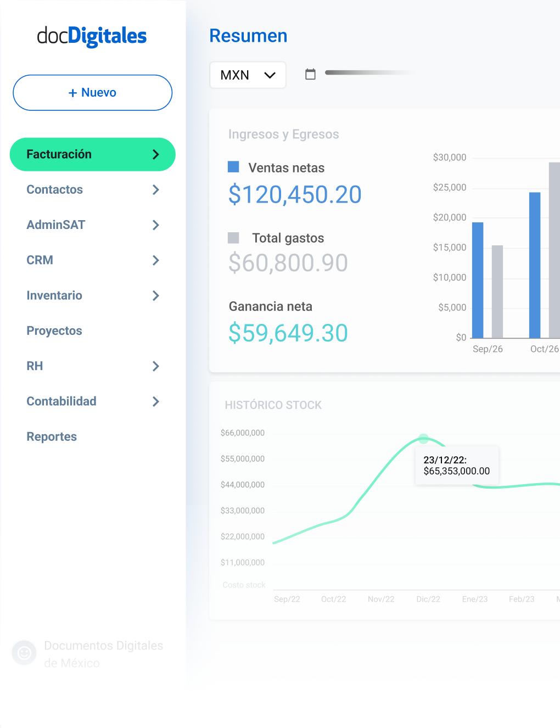
Task: Expand the Facturación chevron
Action: [x=156, y=154]
